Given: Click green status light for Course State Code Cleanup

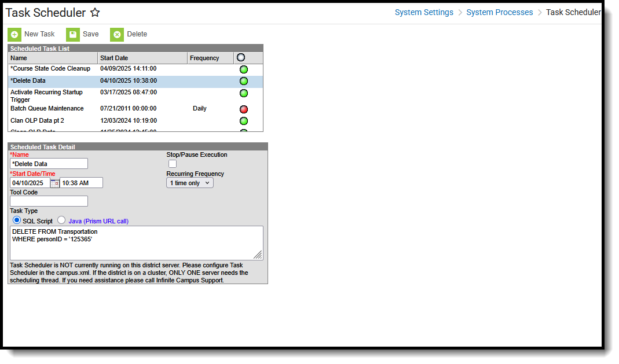Looking at the screenshot, I should 244,69.
